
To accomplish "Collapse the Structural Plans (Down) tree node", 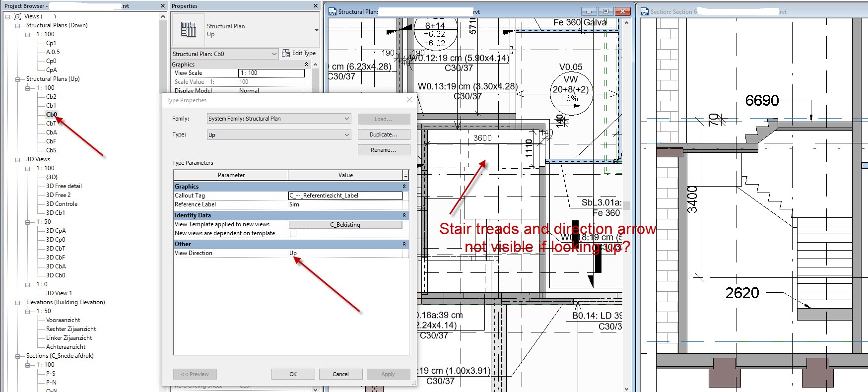I will 18,25.
